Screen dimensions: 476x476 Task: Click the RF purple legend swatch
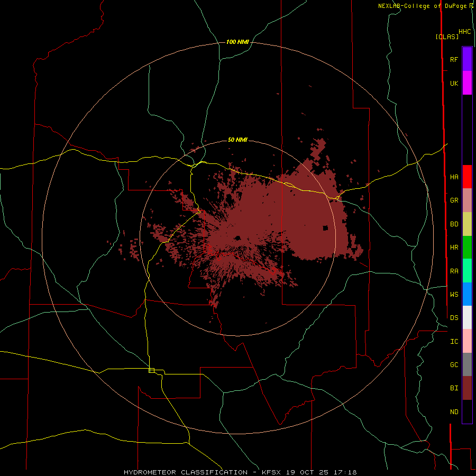[x=467, y=59]
